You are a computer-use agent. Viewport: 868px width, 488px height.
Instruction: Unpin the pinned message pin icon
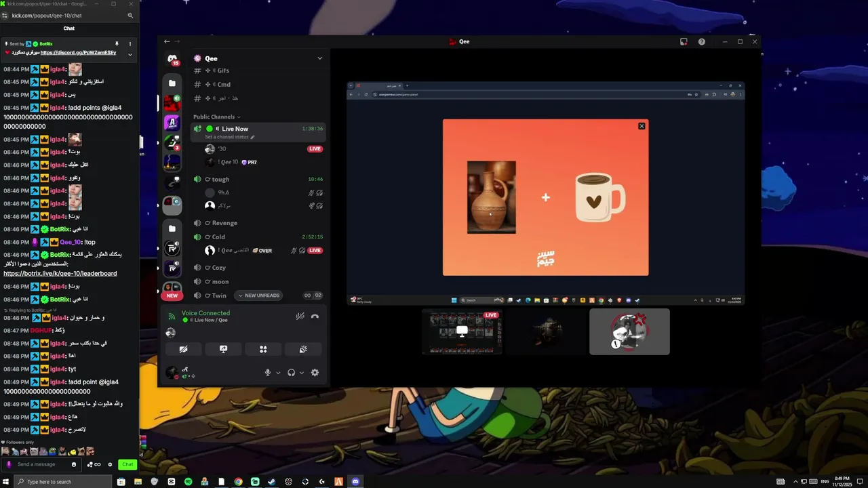(x=117, y=44)
